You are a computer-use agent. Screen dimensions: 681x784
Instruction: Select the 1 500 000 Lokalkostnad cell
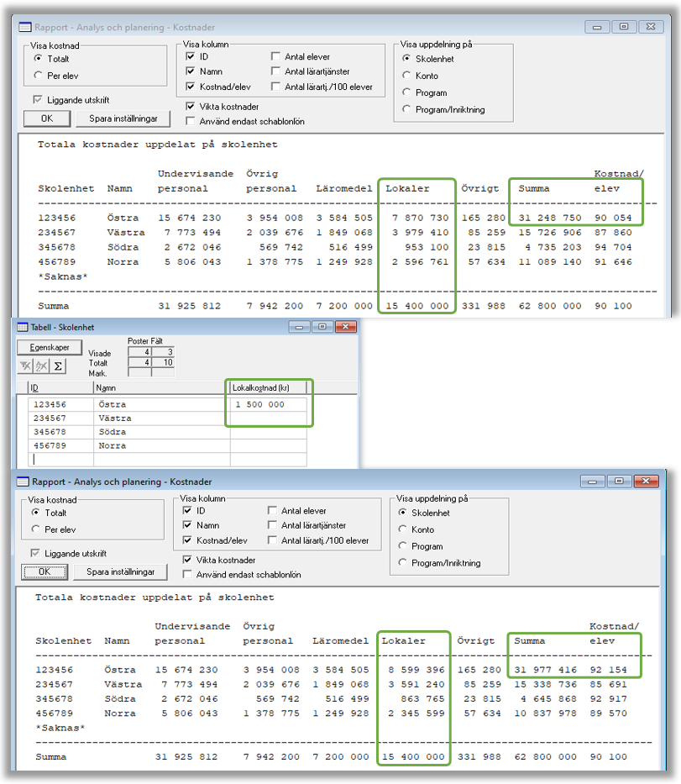point(269,404)
